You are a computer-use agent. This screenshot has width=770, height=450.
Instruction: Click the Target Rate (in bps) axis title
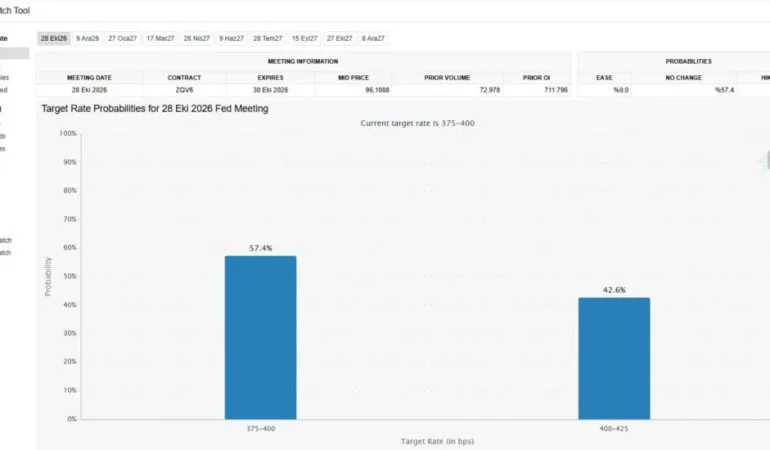438,441
